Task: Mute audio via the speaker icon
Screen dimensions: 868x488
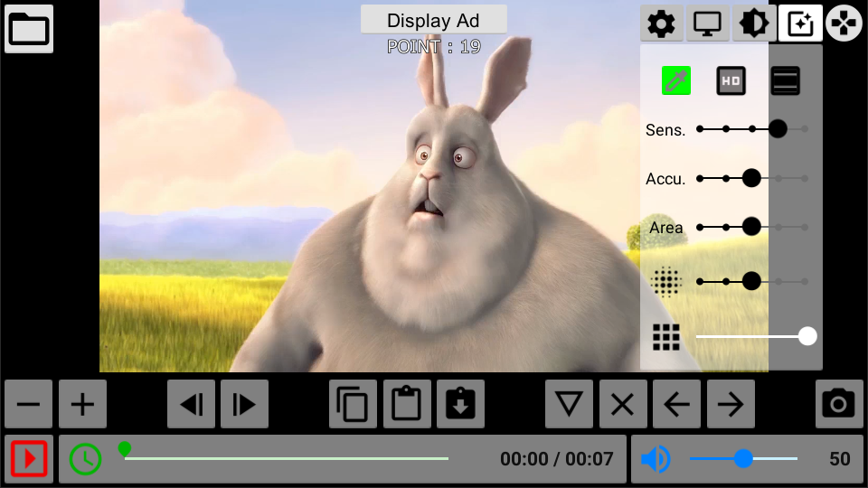Action: 656,459
